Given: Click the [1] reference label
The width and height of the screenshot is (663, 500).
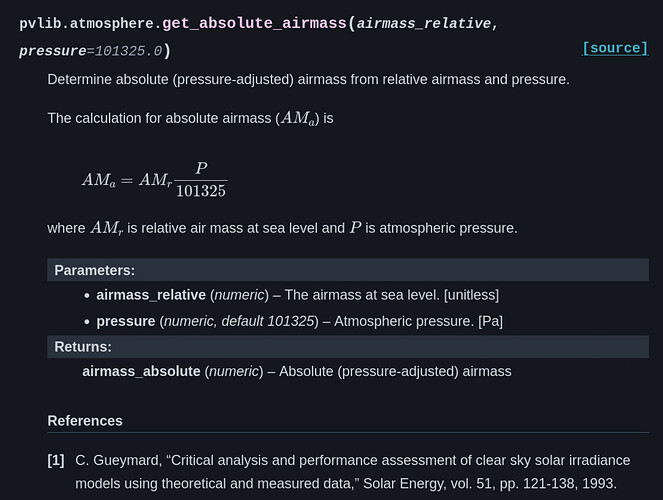Looking at the screenshot, I should point(56,461).
